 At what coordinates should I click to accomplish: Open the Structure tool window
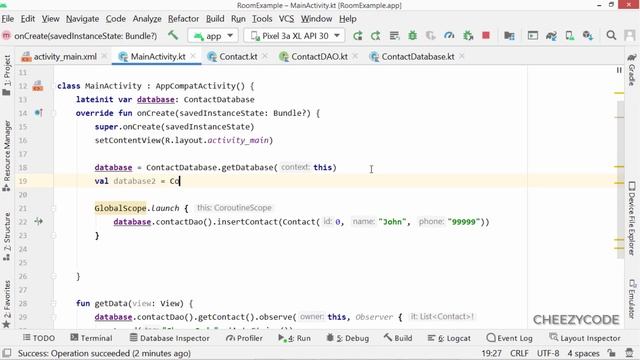click(x=7, y=237)
